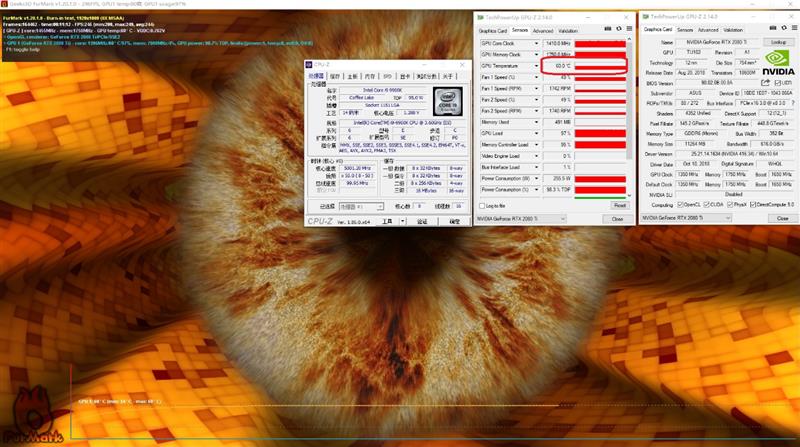Screen dimensions: 800x447
Task: Click Driver Version value field in GPU-Z
Action: pyautogui.click(x=734, y=154)
